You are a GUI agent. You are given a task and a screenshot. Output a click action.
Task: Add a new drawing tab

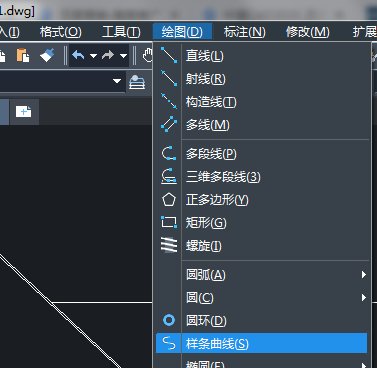[24, 112]
